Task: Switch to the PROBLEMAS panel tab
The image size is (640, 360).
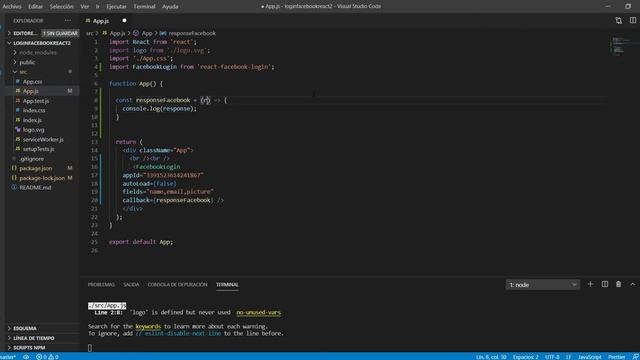Action: (x=101, y=284)
